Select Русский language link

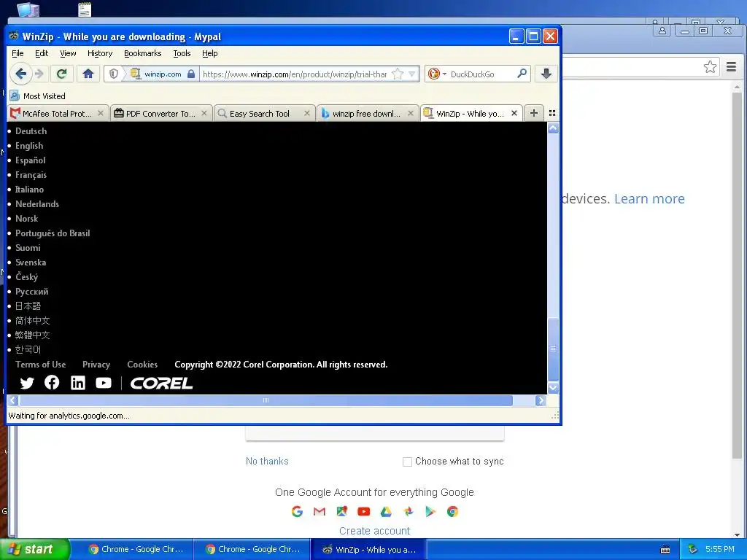point(31,292)
